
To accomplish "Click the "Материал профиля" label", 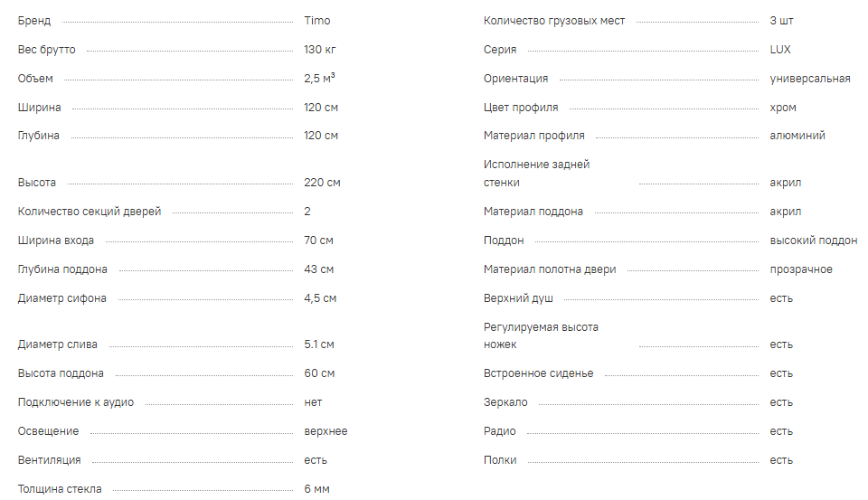I will 534,136.
